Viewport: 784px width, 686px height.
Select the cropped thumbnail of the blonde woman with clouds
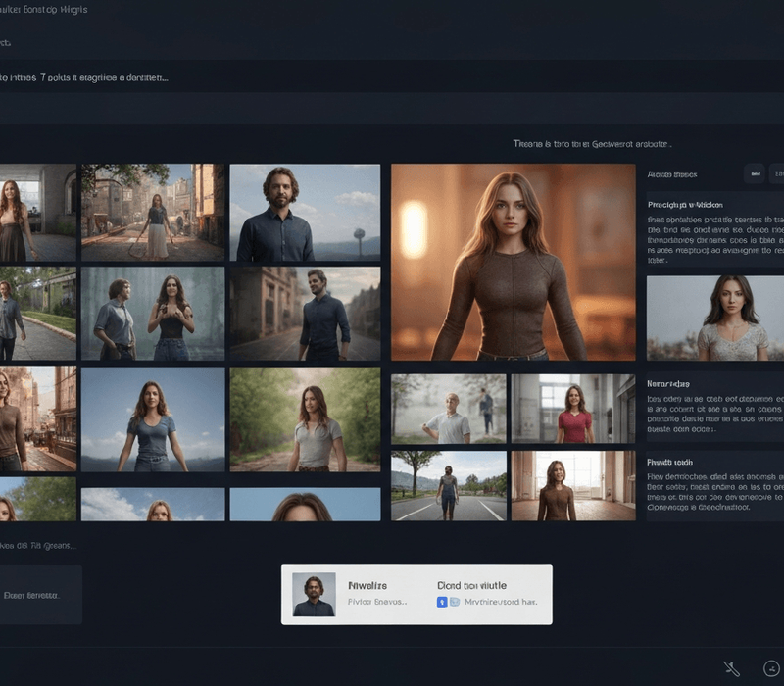coord(153,505)
